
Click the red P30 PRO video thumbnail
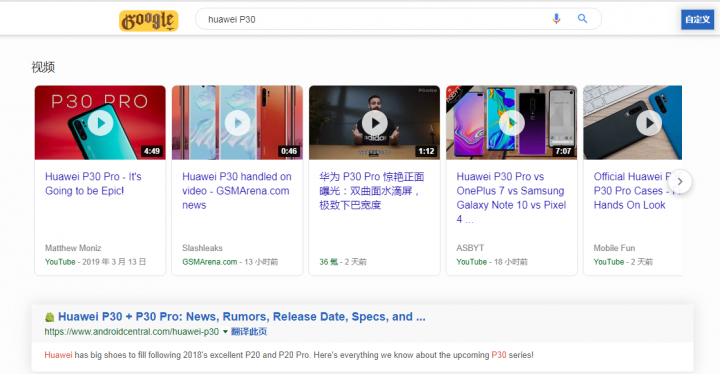(100, 123)
